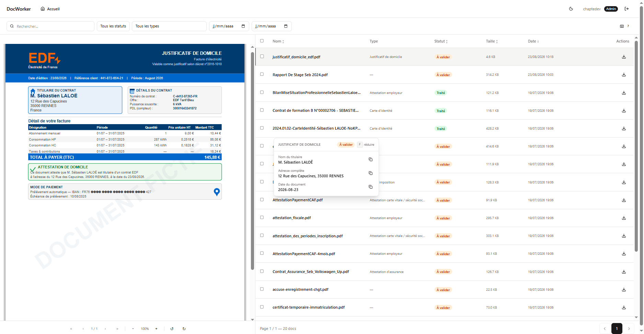This screenshot has height=334, width=644.
Task: Download certificat-temporaire-immatriculation.pdf
Action: pyautogui.click(x=624, y=308)
